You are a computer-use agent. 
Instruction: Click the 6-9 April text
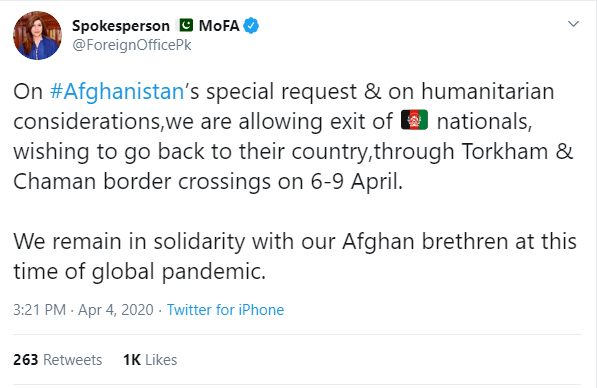356,181
